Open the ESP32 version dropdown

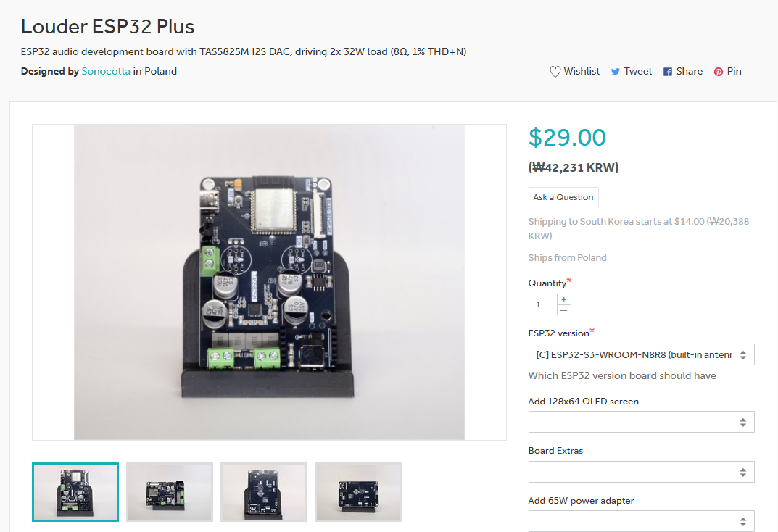coord(641,354)
